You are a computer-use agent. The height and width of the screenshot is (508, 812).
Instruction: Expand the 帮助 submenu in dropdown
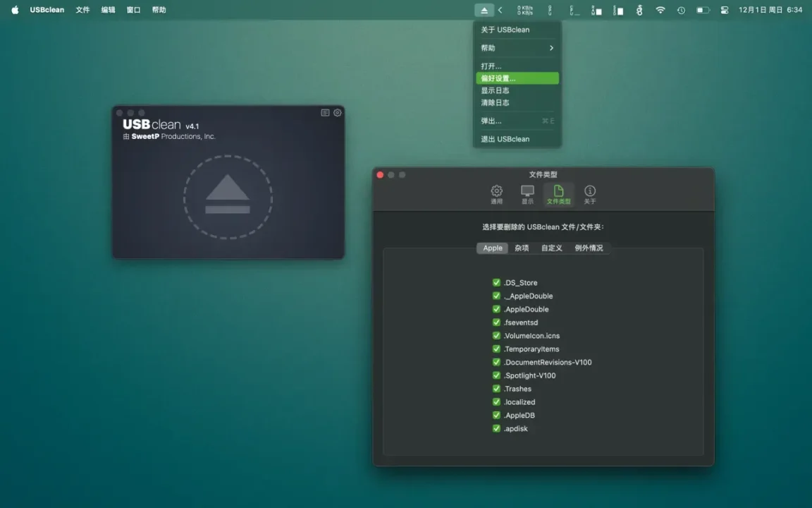[517, 48]
